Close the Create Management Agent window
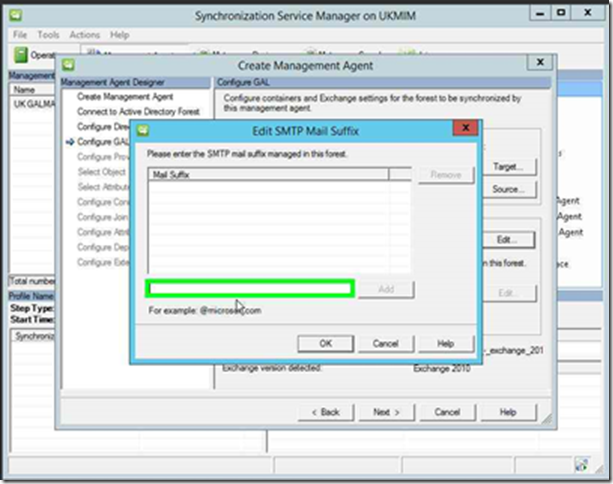 [540, 63]
